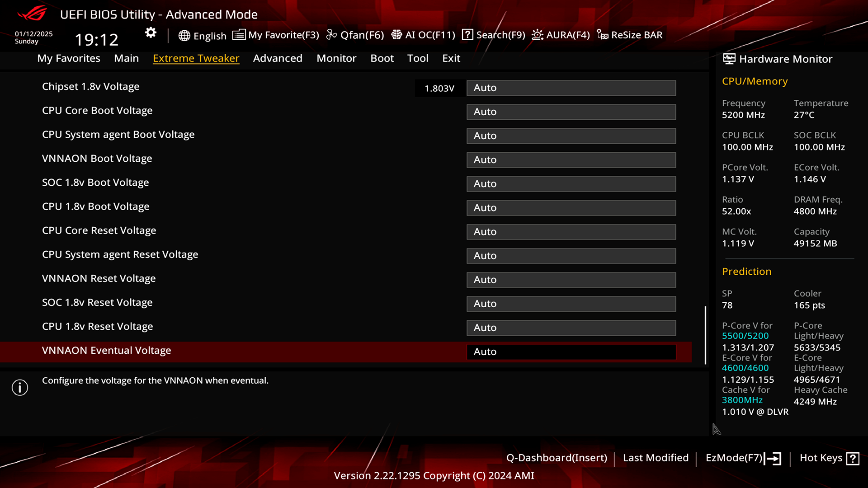This screenshot has height=488, width=868.
Task: Switch to the Advanced tab
Action: (x=278, y=58)
